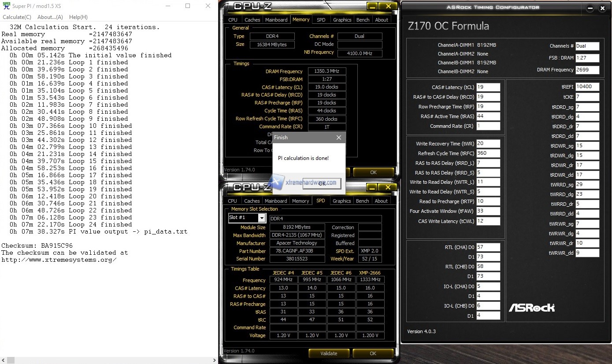
Task: Open the About...(A) menu in Super PI
Action: [x=50, y=17]
